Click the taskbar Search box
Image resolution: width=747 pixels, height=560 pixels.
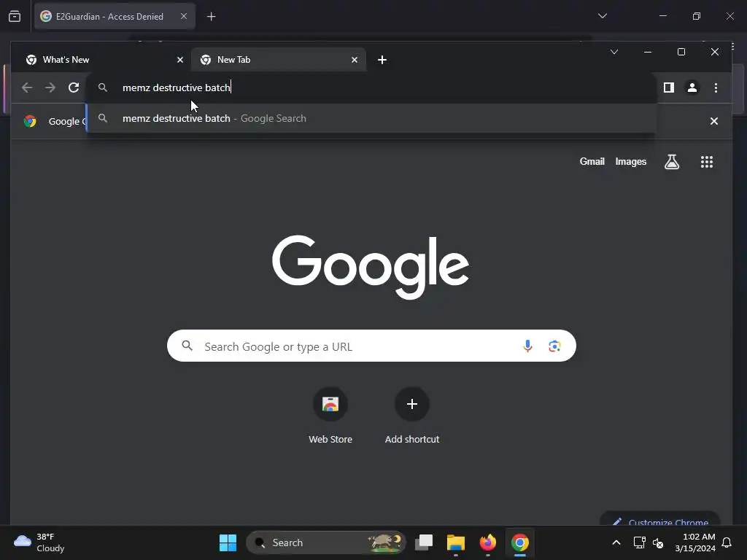[x=326, y=542]
